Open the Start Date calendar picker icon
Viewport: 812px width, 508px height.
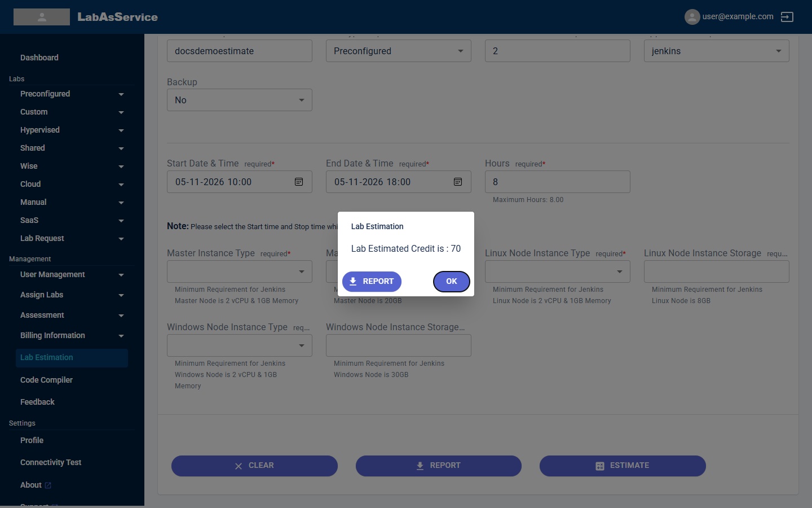point(299,182)
